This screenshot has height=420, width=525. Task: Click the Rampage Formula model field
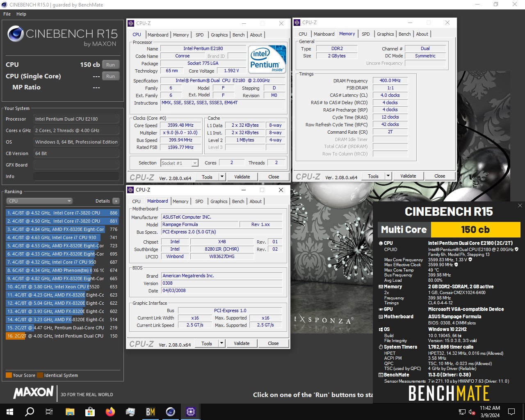pyautogui.click(x=200, y=224)
